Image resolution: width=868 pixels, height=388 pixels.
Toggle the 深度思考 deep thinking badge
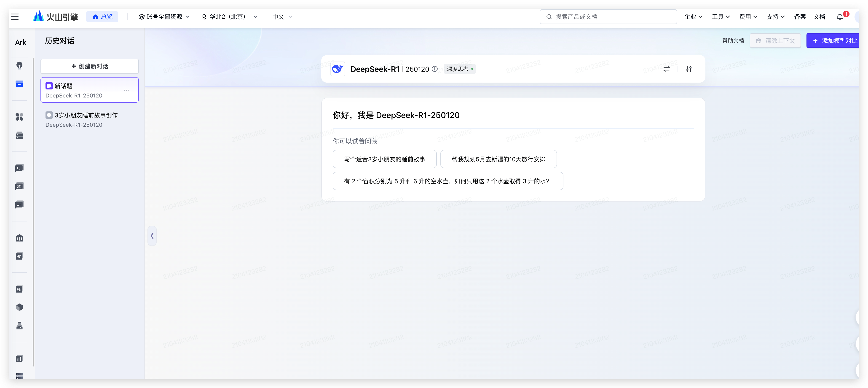pos(460,69)
